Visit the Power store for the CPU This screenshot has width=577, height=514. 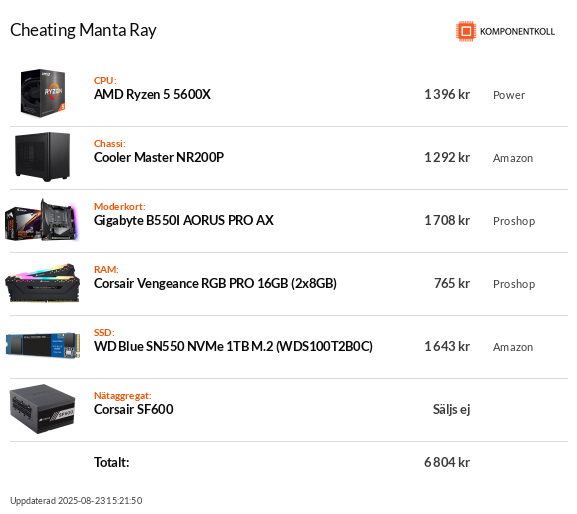[509, 95]
